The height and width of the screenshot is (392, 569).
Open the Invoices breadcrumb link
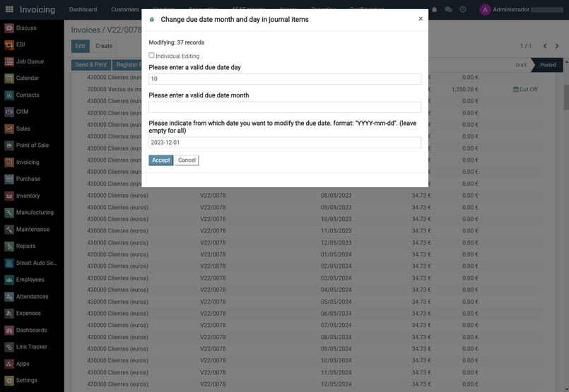(86, 30)
